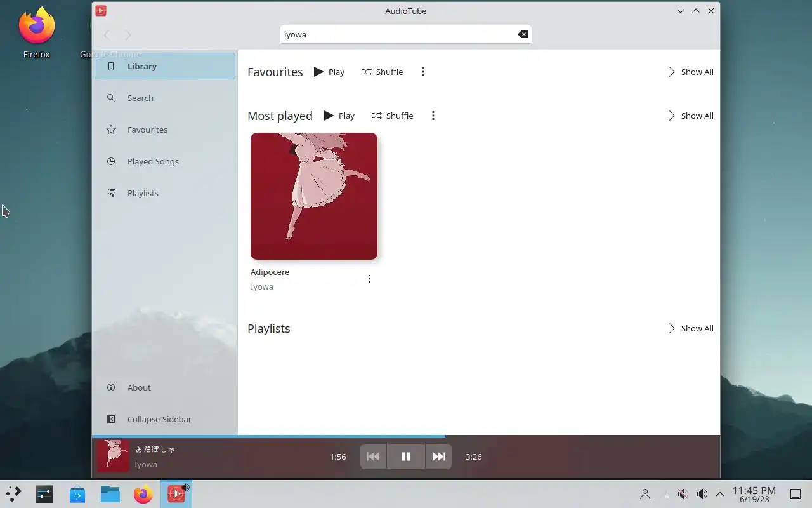Click the Favourites section heading
This screenshot has width=812, height=508.
point(275,72)
